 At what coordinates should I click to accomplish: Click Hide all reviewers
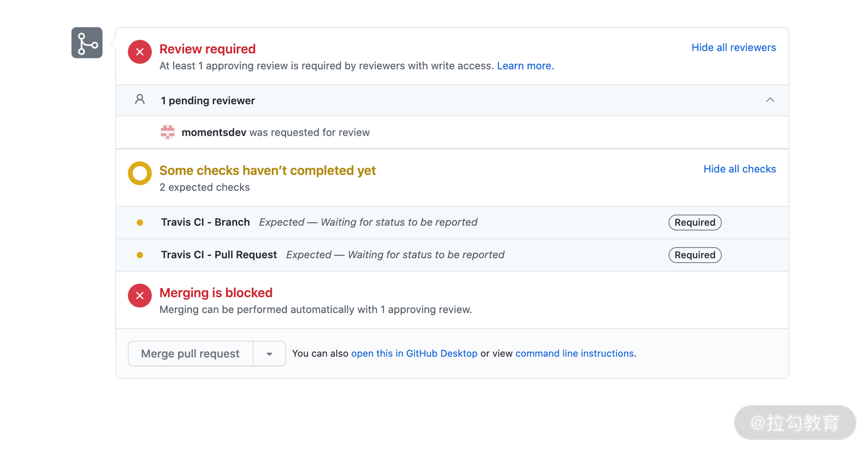[x=733, y=47]
